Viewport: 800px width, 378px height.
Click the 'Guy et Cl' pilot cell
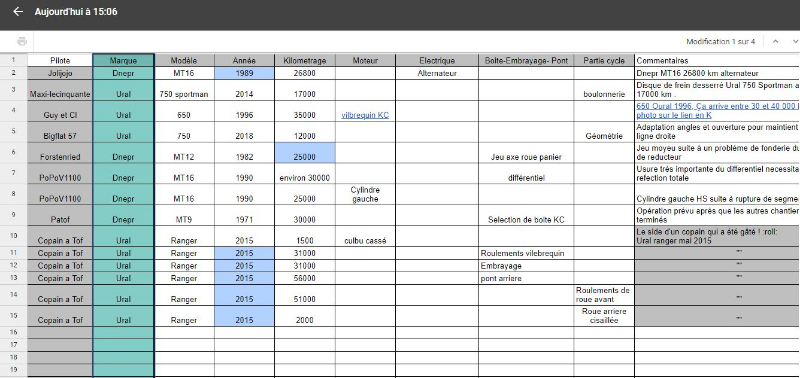pos(60,111)
